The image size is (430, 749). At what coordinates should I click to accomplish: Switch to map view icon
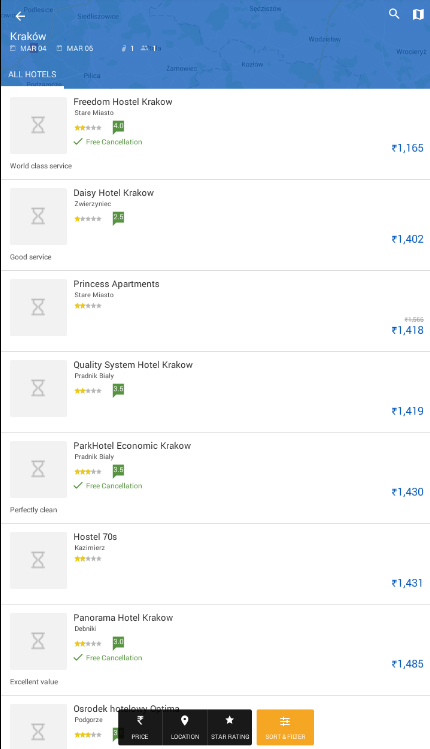418,14
